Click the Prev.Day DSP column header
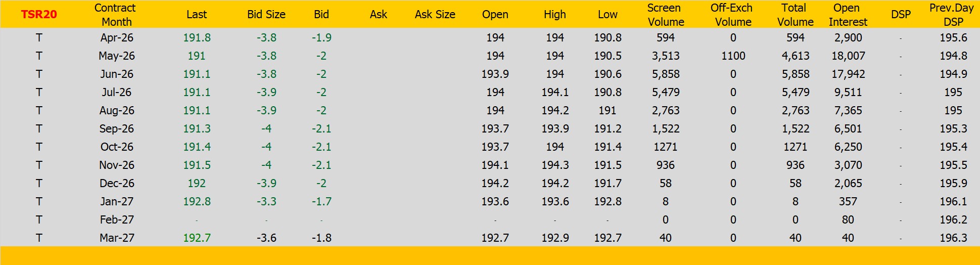The image size is (980, 265). pos(952,15)
